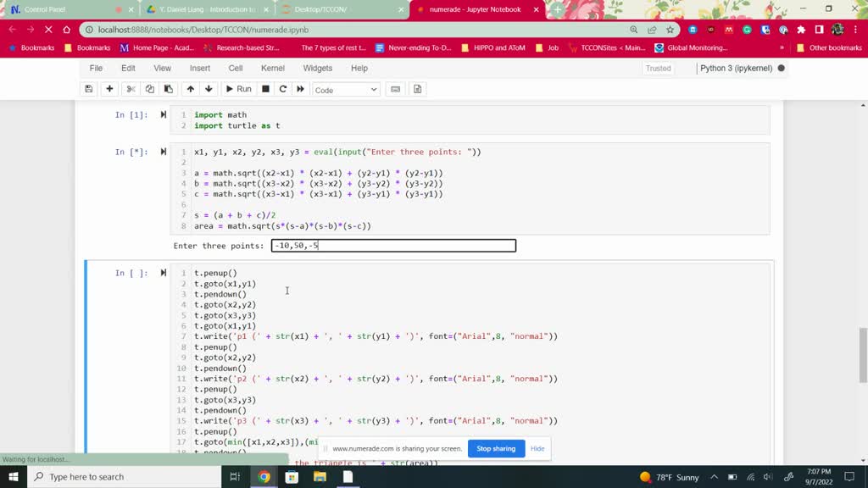Restart and run all cells icon
Viewport: 868px width, 488px height.
coord(298,89)
